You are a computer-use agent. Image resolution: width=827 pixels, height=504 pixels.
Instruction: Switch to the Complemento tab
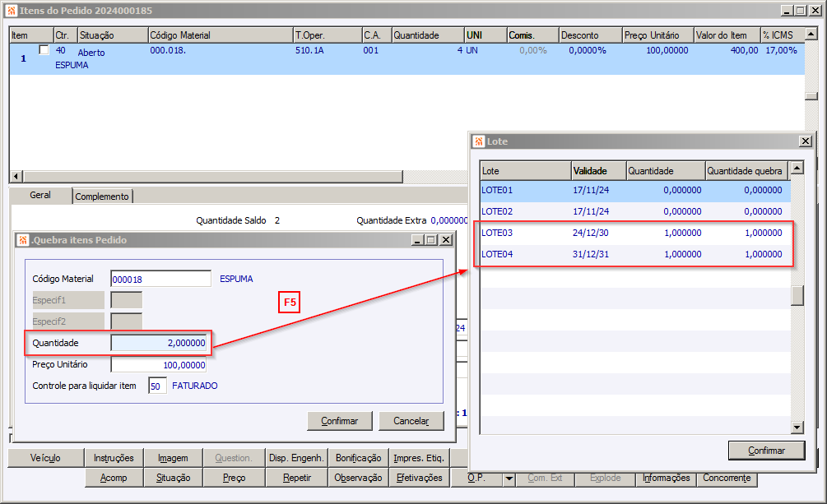coord(102,197)
